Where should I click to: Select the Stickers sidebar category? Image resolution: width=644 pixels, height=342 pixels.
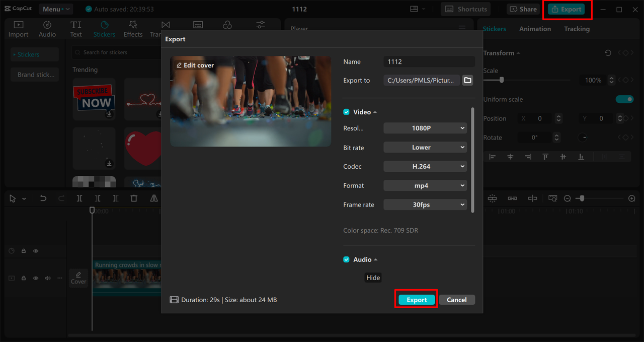pos(35,54)
